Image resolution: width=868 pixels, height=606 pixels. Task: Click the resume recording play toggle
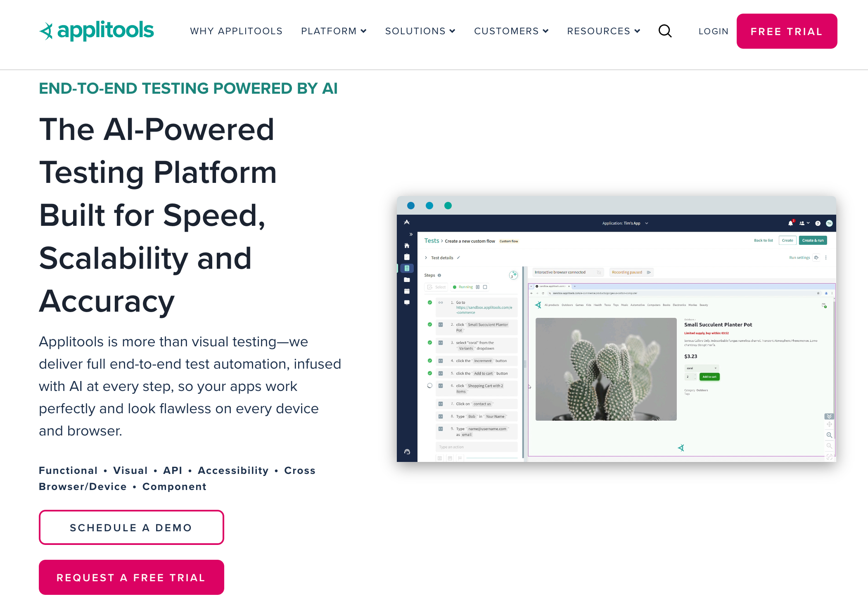(x=649, y=272)
